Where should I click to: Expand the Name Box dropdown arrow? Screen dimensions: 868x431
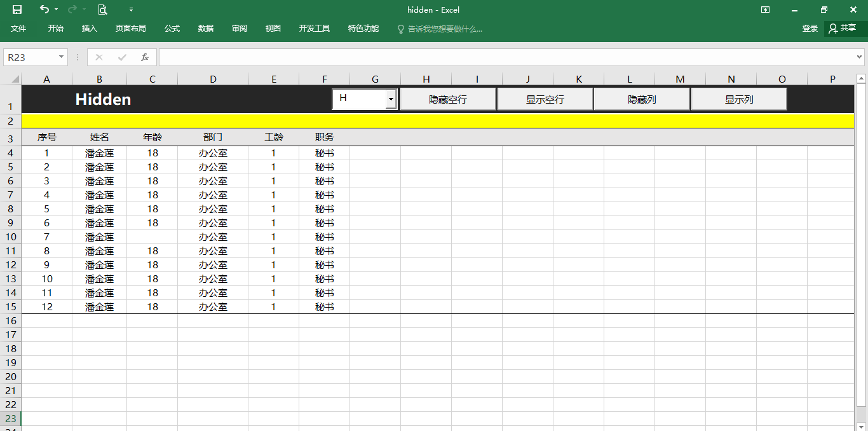pyautogui.click(x=62, y=57)
